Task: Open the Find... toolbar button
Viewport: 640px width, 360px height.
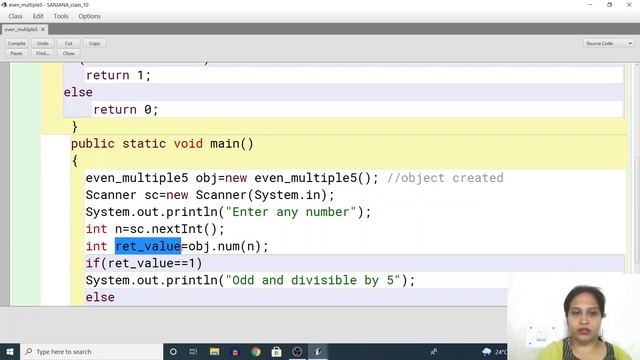Action: (42, 53)
